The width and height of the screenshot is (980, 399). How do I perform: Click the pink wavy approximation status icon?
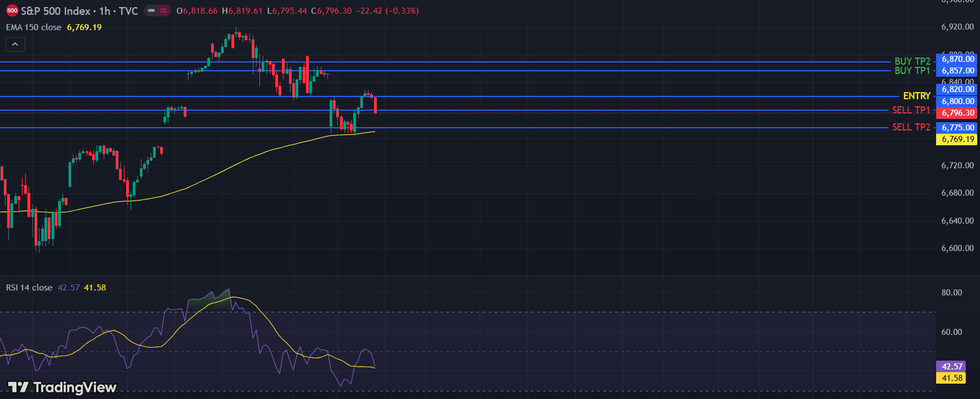163,11
